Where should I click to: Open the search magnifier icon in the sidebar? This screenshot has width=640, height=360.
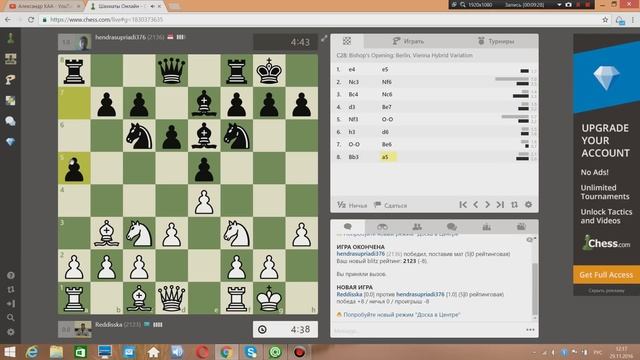coord(11,318)
